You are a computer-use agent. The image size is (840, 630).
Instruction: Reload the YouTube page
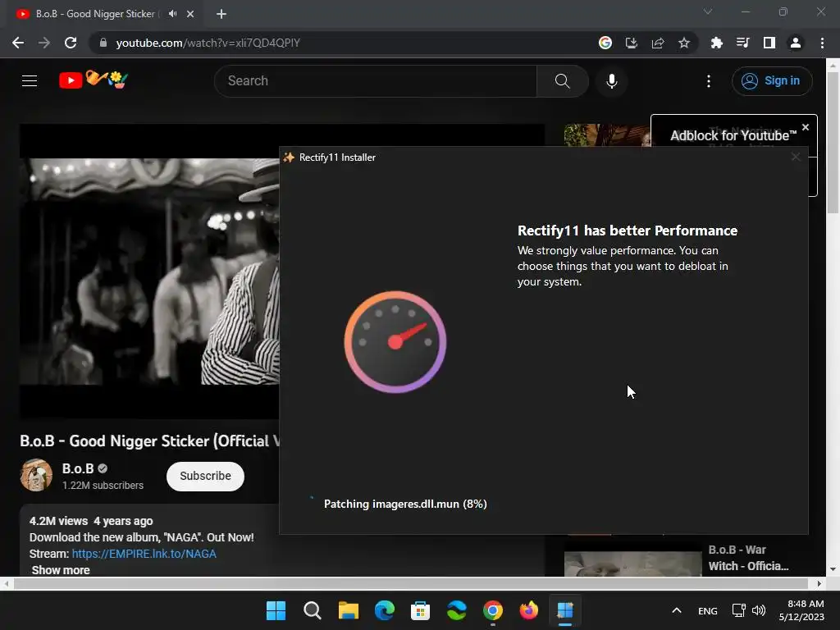pos(71,43)
